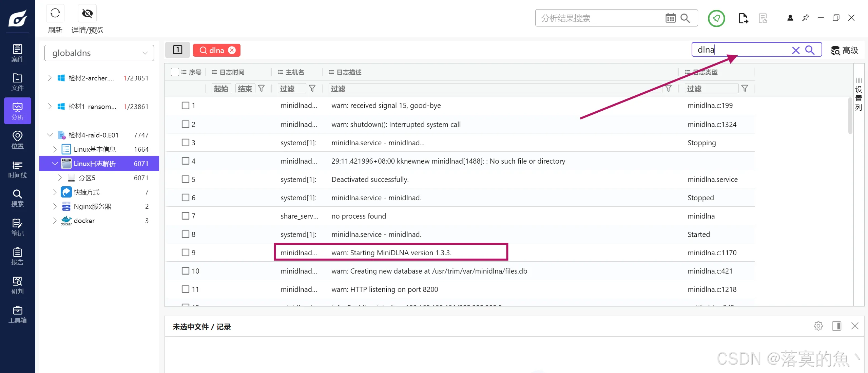The image size is (868, 373).
Task: Tick the select-all checkbox in header
Action: [x=175, y=72]
